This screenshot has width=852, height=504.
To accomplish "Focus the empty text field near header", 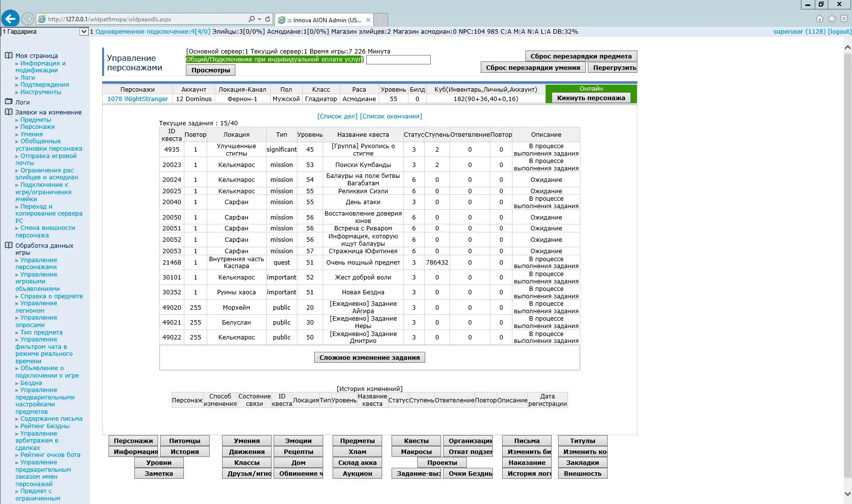I will point(398,59).
